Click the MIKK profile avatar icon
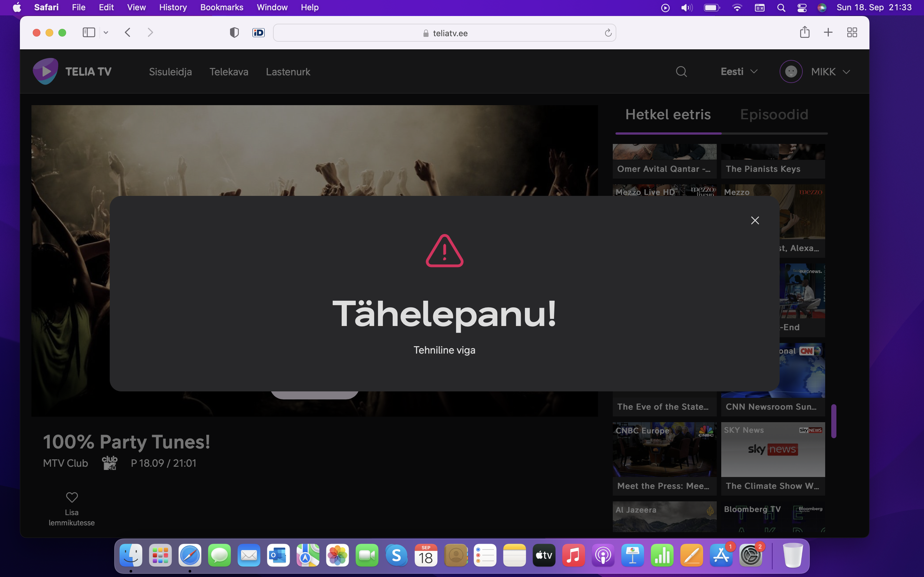This screenshot has width=924, height=577. (x=791, y=72)
